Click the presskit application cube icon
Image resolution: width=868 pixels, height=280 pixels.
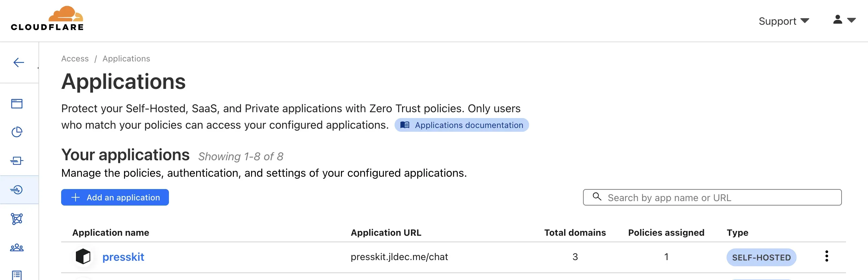83,257
